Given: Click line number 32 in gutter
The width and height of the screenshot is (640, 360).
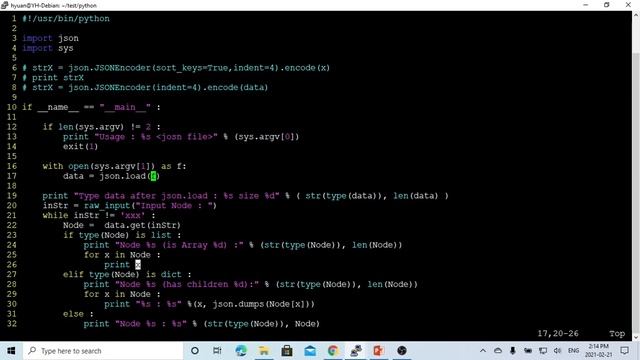Looking at the screenshot, I should (x=11, y=324).
